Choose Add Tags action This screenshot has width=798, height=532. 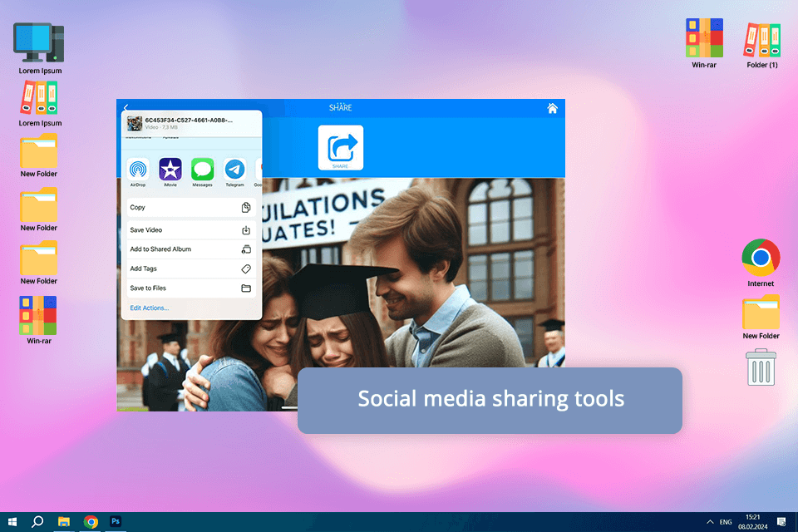pos(191,268)
